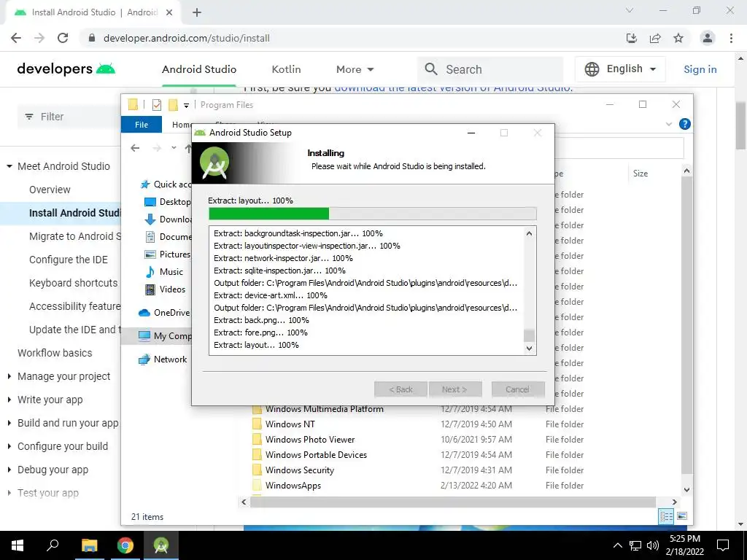The width and height of the screenshot is (747, 560).
Task: Open Windows Start menu
Action: (18, 545)
